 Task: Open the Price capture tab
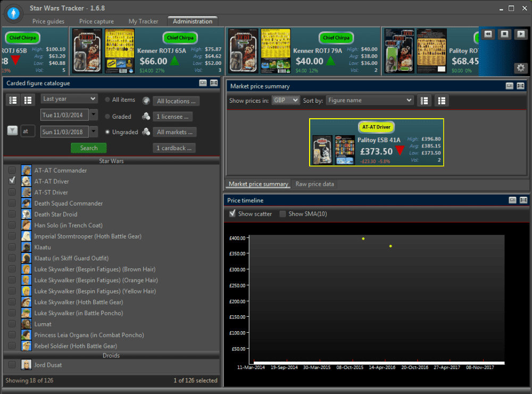point(96,21)
